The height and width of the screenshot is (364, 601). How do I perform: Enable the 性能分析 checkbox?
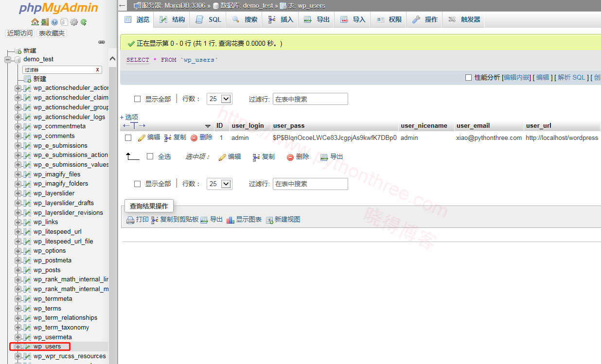[x=468, y=77]
